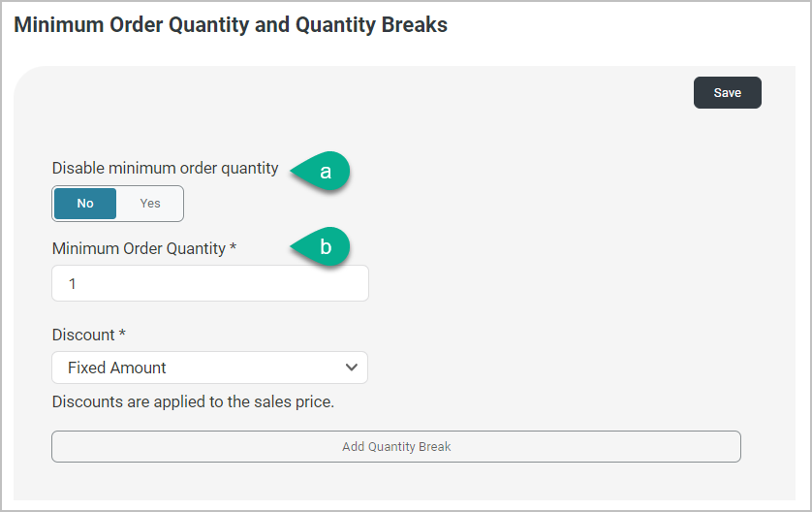Click the green callout marker "a"
The width and height of the screenshot is (812, 512).
324,172
